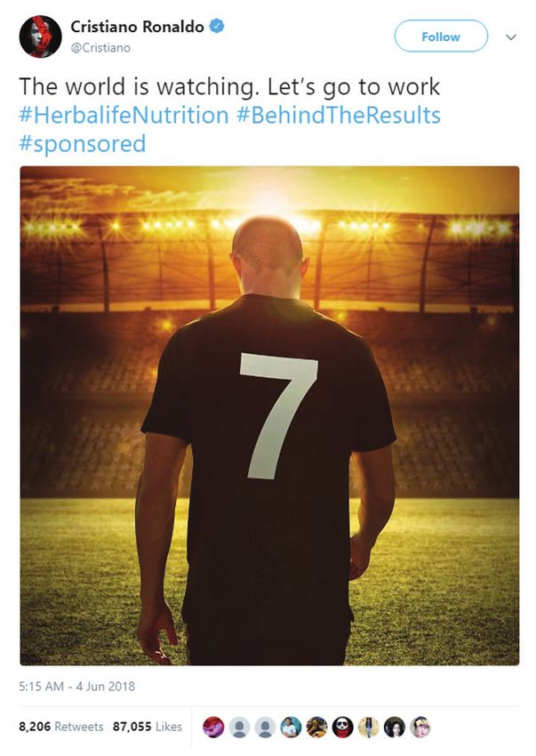Enlarge the number 7 jersey stadium photo
The image size is (536, 756).
[x=269, y=415]
